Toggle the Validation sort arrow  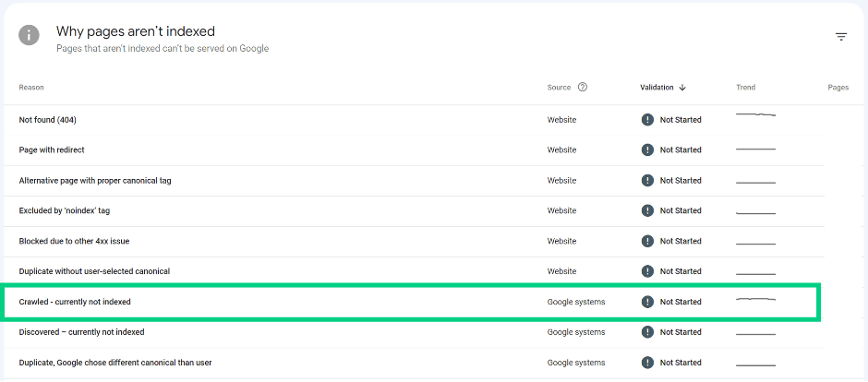pyautogui.click(x=682, y=88)
